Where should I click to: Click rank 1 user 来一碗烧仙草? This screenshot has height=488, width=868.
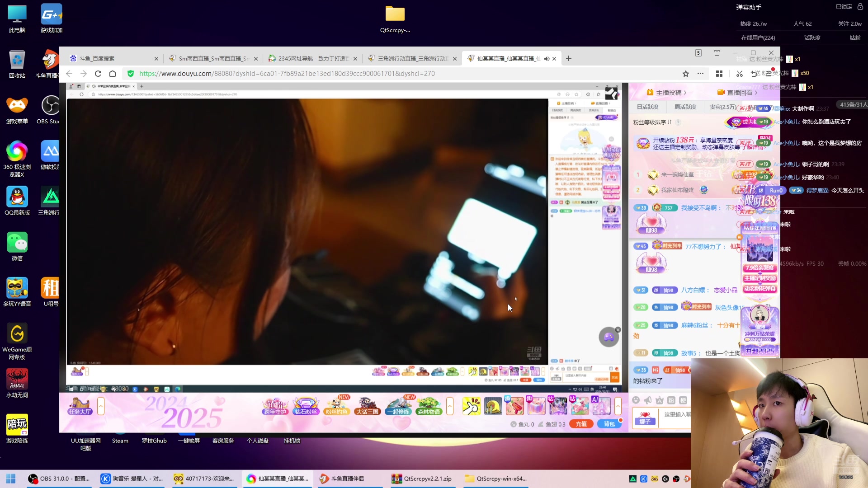coord(677,175)
